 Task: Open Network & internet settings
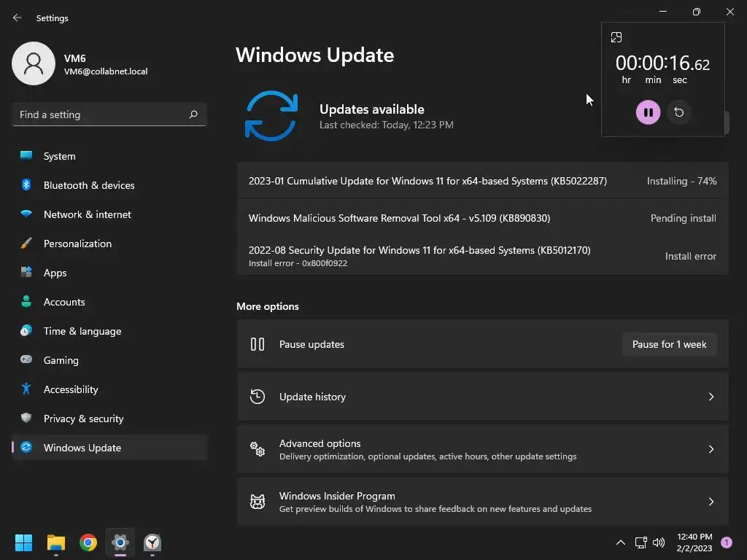[109, 214]
